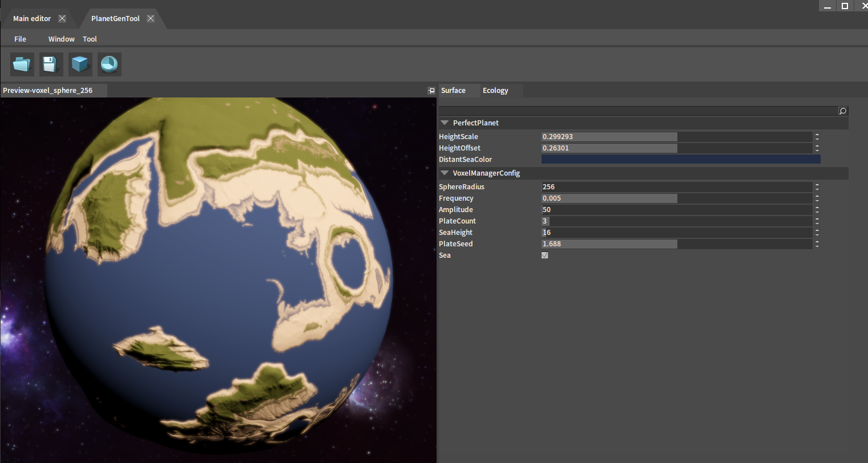Screen dimensions: 868x463
Task: Click the open folder toolbar icon
Action: [x=22, y=64]
